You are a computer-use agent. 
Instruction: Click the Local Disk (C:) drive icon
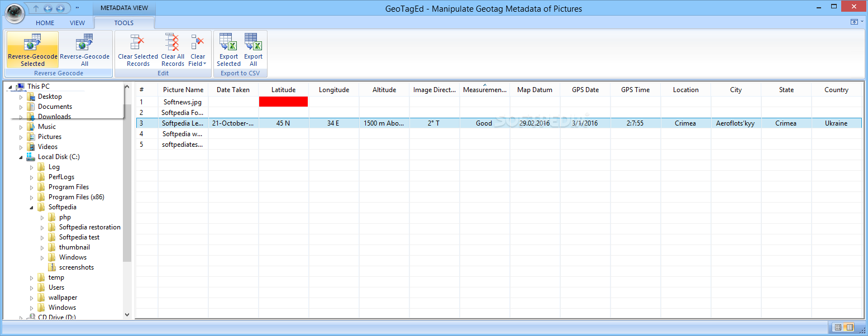(31, 157)
